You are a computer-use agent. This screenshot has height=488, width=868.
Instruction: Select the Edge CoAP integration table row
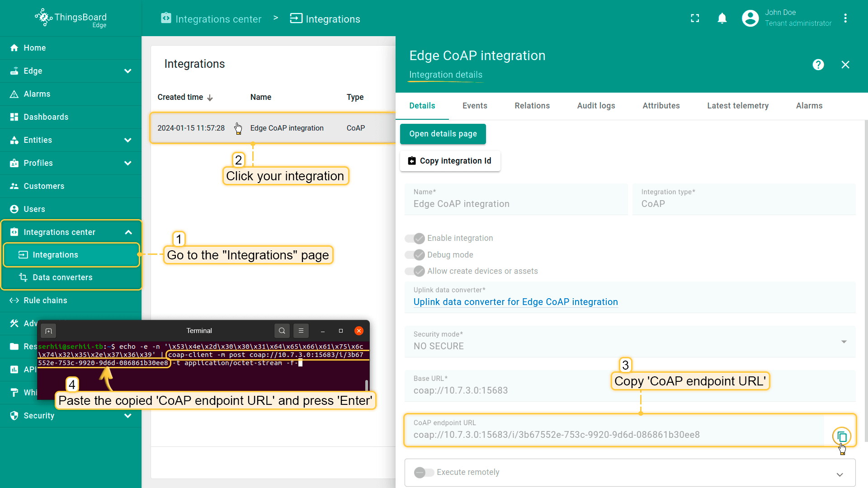[x=273, y=128]
